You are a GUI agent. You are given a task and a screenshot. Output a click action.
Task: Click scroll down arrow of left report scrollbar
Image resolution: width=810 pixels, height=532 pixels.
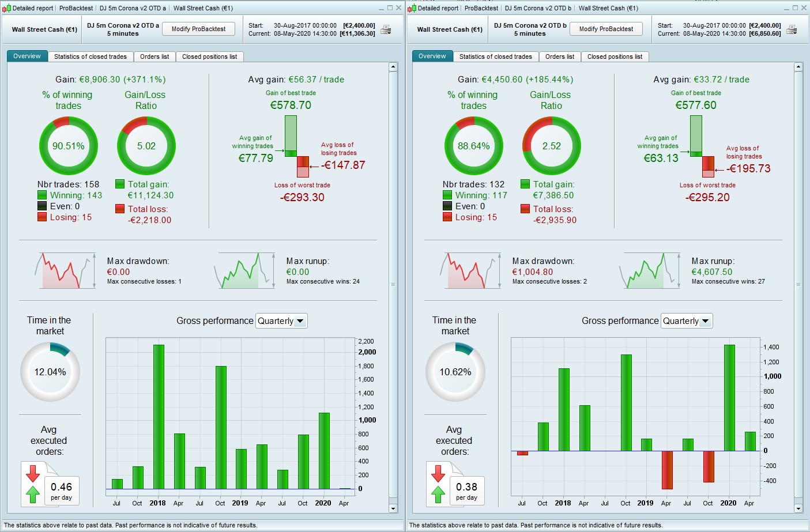pos(393,508)
